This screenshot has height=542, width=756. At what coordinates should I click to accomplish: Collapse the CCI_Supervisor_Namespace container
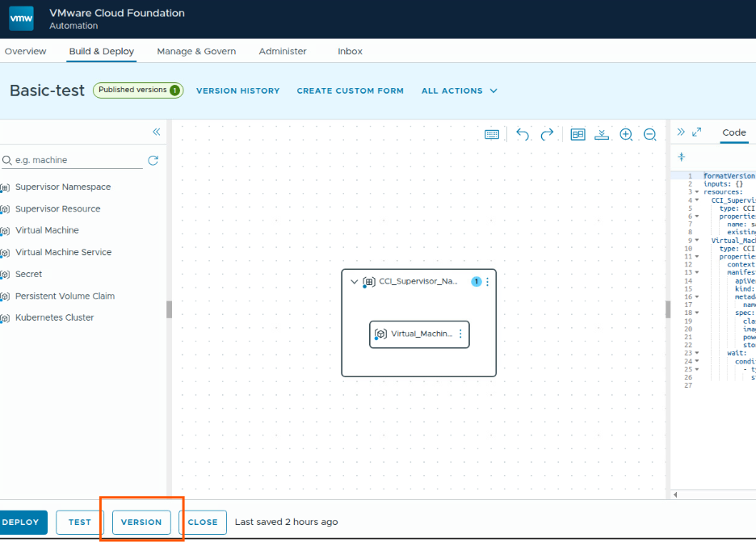pyautogui.click(x=354, y=282)
